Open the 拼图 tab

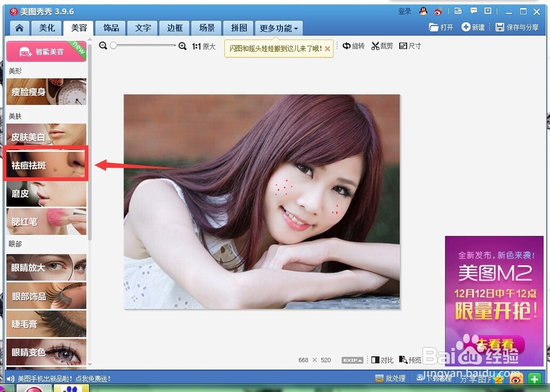point(239,28)
